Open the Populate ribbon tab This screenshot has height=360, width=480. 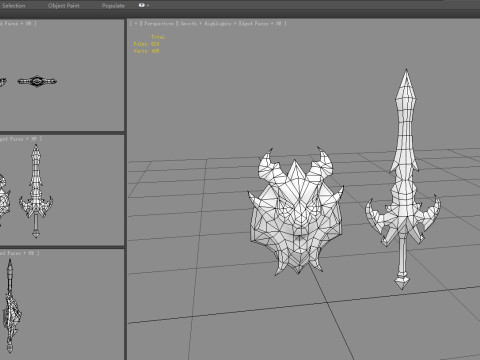[x=113, y=6]
